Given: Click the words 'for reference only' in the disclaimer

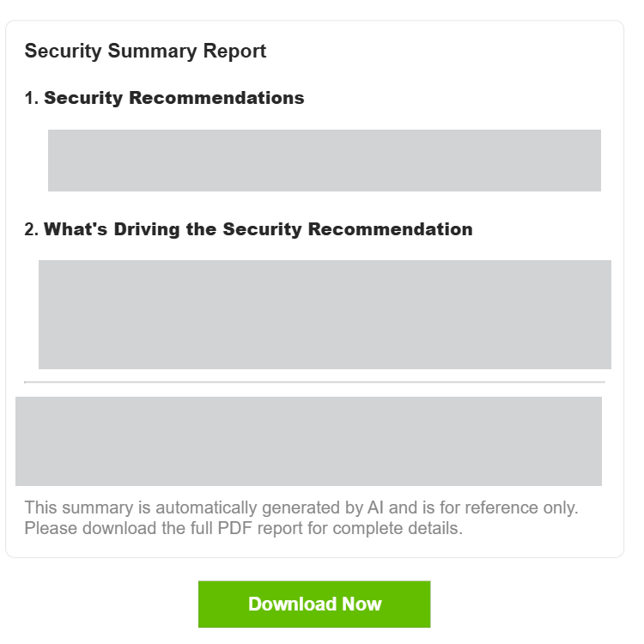Looking at the screenshot, I should tap(509, 507).
